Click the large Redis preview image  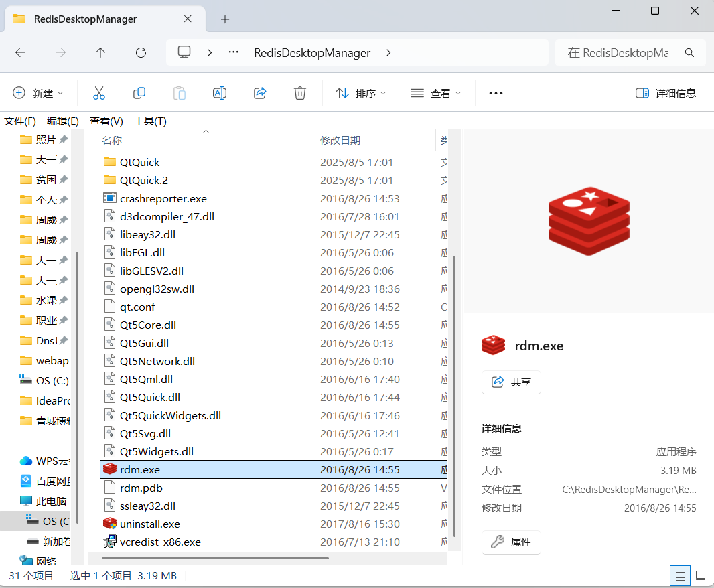tap(589, 221)
